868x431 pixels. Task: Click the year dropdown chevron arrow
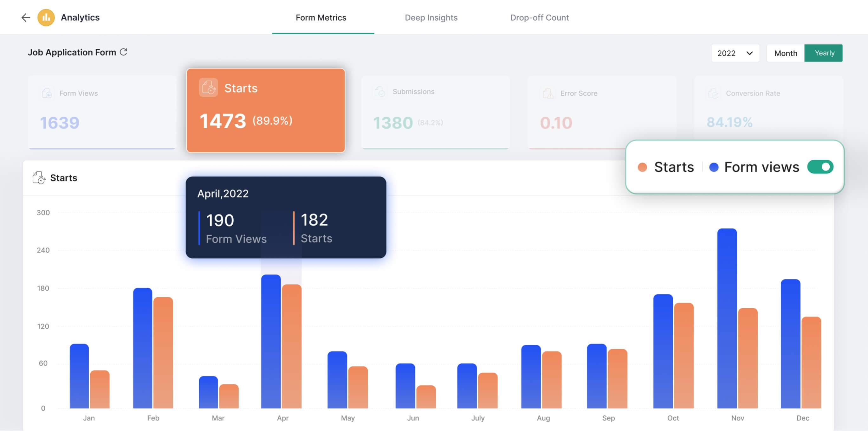click(x=750, y=53)
